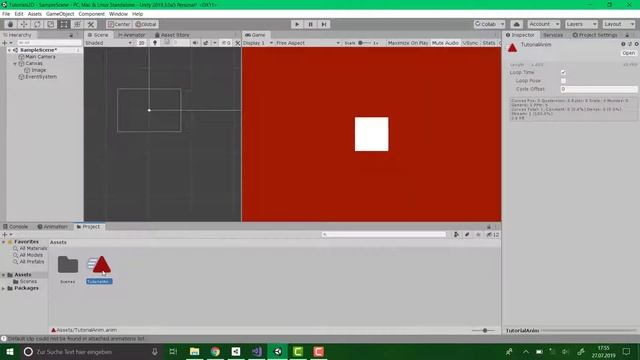Open the Layout dropdown

click(619, 24)
